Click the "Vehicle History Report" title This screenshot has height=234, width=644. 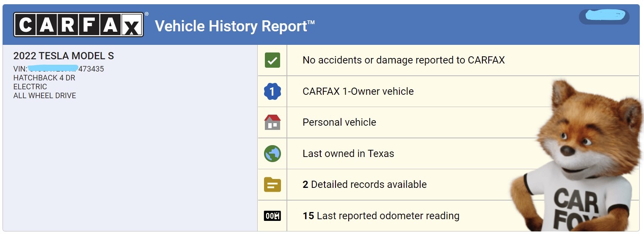pos(235,26)
